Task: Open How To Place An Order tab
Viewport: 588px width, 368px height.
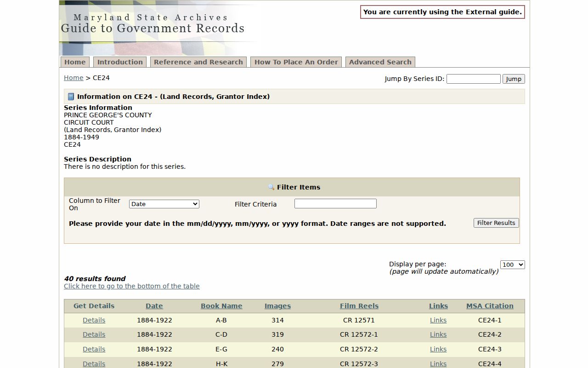Action: (296, 62)
